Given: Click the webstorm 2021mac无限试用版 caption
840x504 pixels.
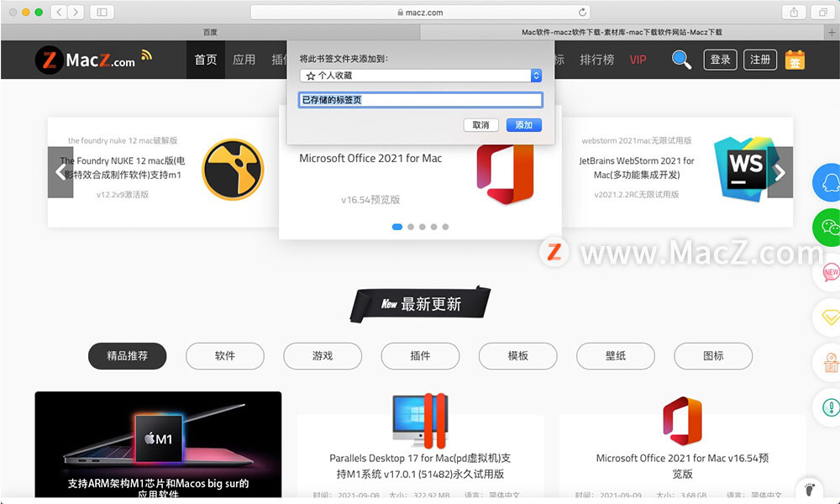Looking at the screenshot, I should (x=637, y=140).
